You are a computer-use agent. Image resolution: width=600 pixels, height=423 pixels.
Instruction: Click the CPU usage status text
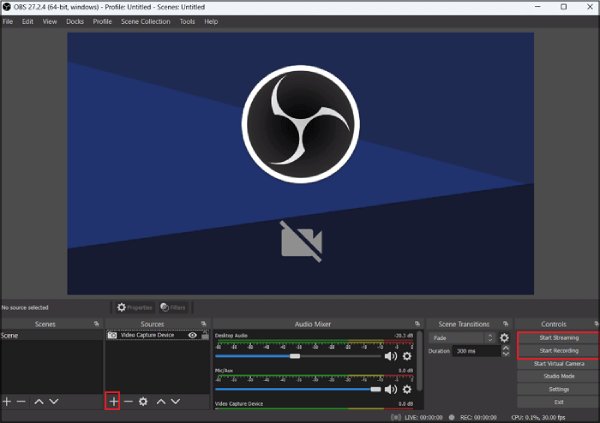coord(538,417)
